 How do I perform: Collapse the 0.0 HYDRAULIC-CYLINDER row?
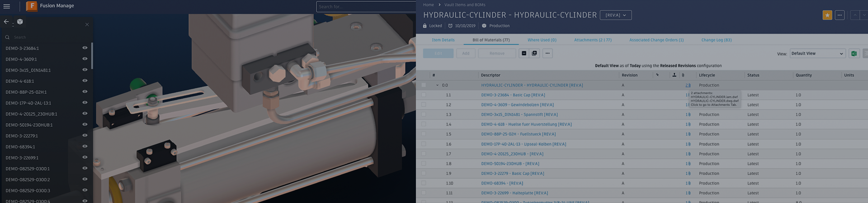[437, 85]
